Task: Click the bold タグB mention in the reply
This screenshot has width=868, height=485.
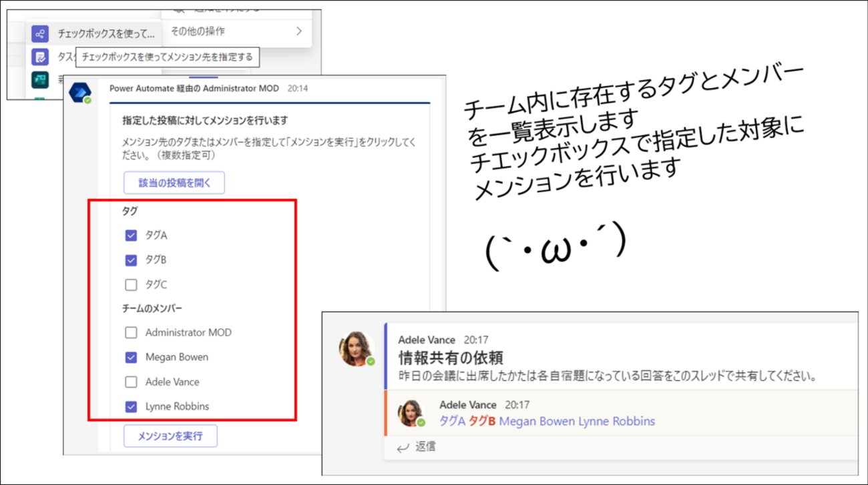Action: pyautogui.click(x=482, y=422)
